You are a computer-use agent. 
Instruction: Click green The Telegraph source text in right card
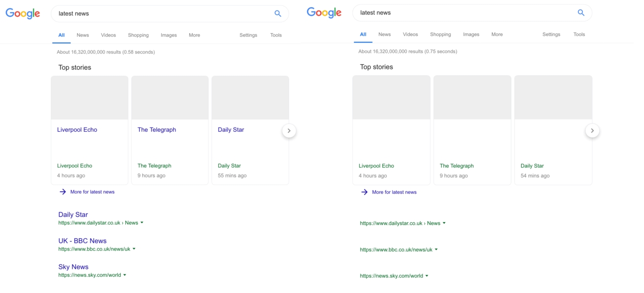tap(457, 166)
